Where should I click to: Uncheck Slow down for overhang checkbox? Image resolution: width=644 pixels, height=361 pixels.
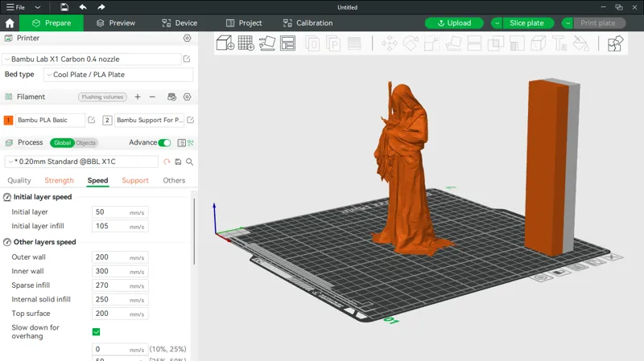(96, 332)
